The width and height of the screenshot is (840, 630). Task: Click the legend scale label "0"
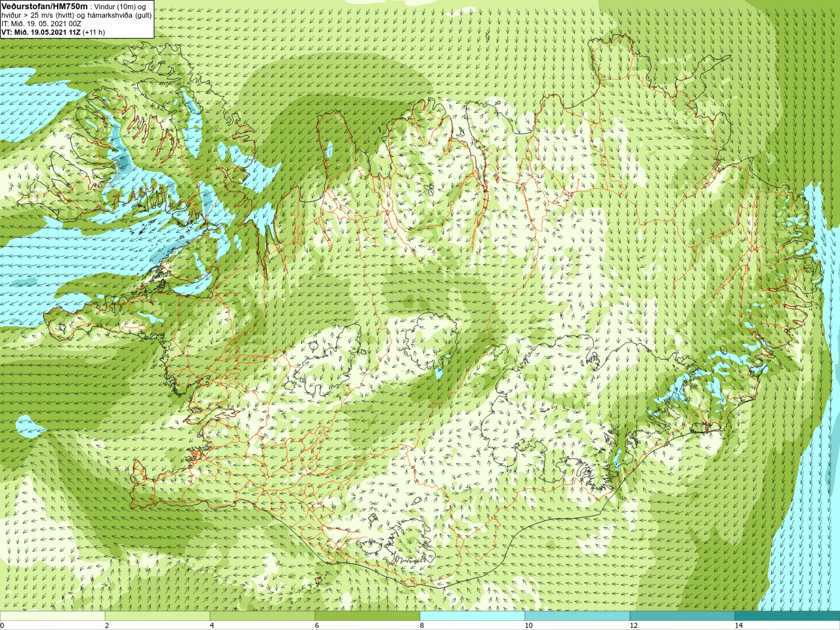[x=2, y=625]
